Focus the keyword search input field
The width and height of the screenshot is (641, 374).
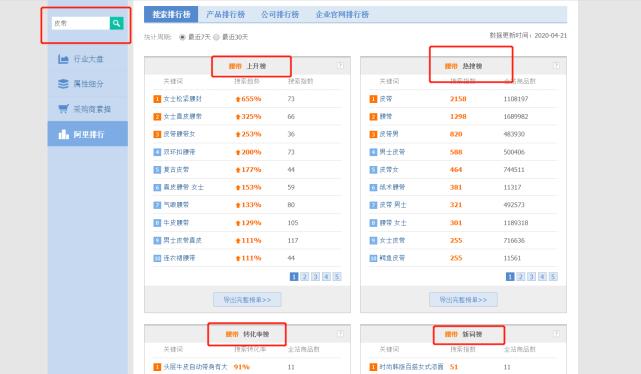tap(81, 23)
